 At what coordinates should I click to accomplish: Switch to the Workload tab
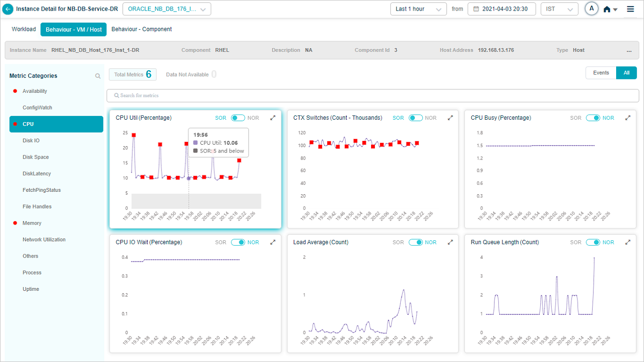click(x=24, y=29)
